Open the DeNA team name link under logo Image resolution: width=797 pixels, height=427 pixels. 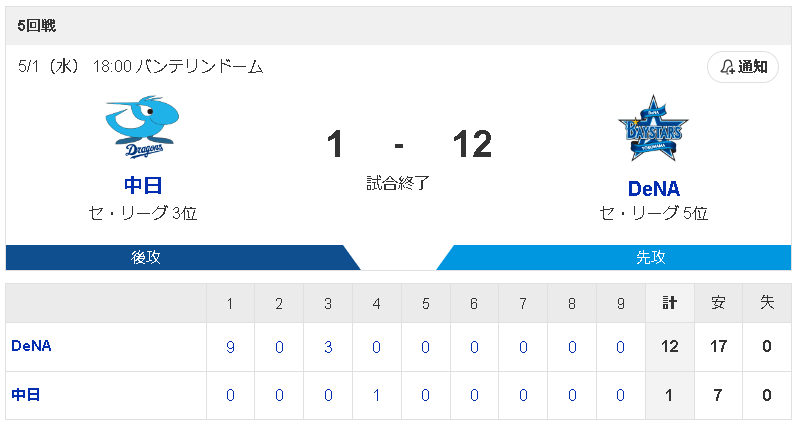point(654,189)
